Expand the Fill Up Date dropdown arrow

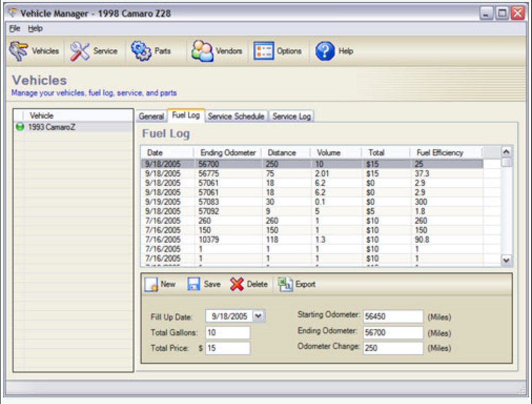click(x=258, y=316)
